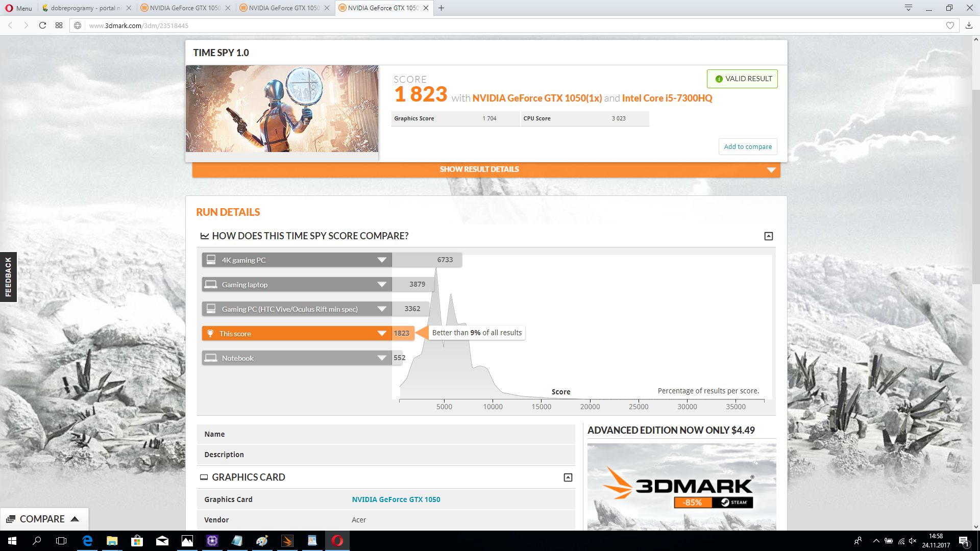Open the 4K gaming PC dropdown
The image size is (980, 551).
(x=381, y=260)
